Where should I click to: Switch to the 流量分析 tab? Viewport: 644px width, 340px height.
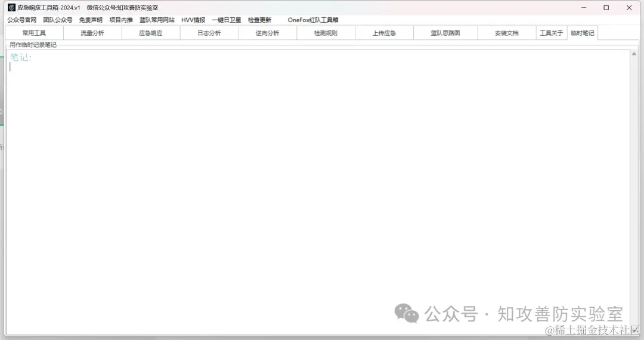point(92,33)
